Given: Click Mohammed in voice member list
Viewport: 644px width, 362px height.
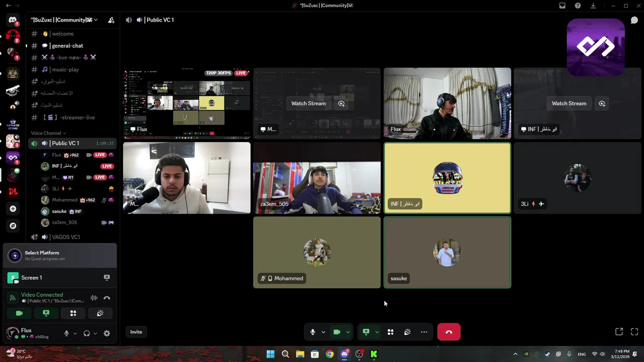Looking at the screenshot, I should (77, 200).
